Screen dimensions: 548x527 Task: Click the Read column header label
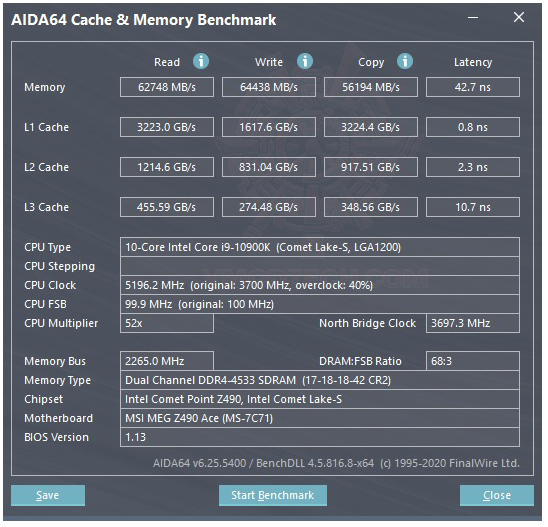168,62
